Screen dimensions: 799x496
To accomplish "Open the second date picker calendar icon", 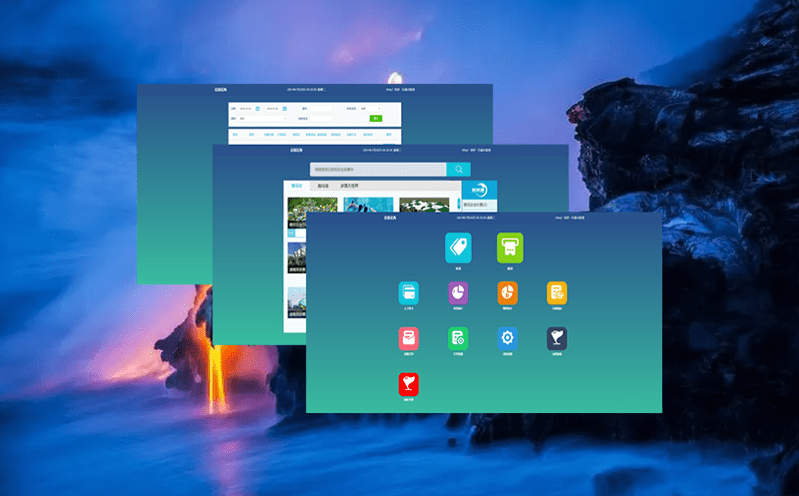I will point(286,108).
